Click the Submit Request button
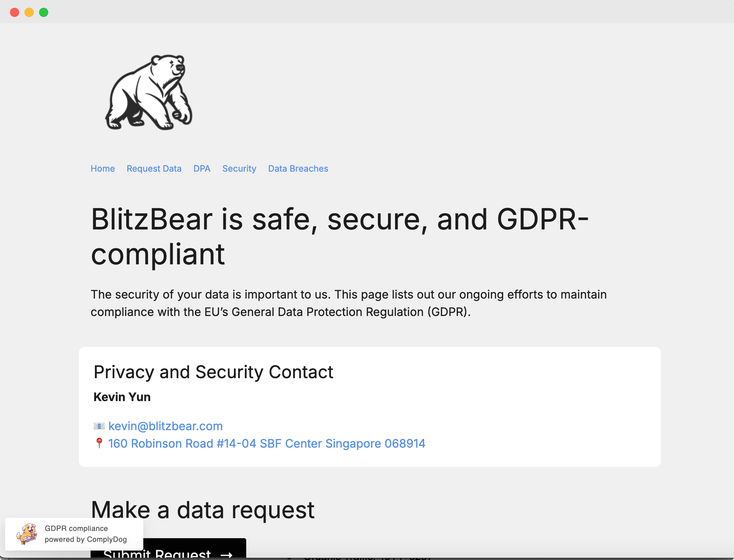This screenshot has width=734, height=560. click(x=168, y=548)
